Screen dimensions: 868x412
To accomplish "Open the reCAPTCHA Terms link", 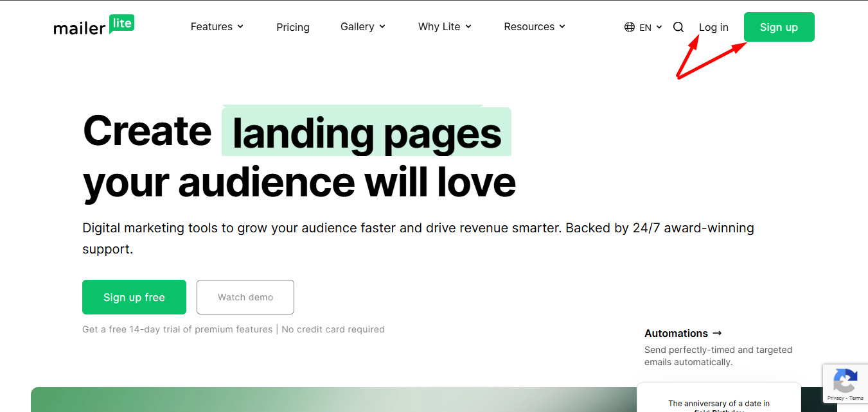I will (x=856, y=399).
